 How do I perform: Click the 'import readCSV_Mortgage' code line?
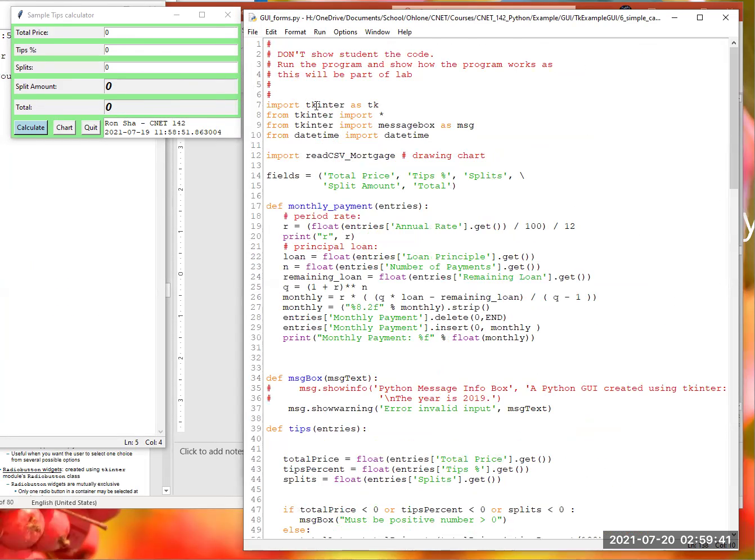tap(375, 156)
